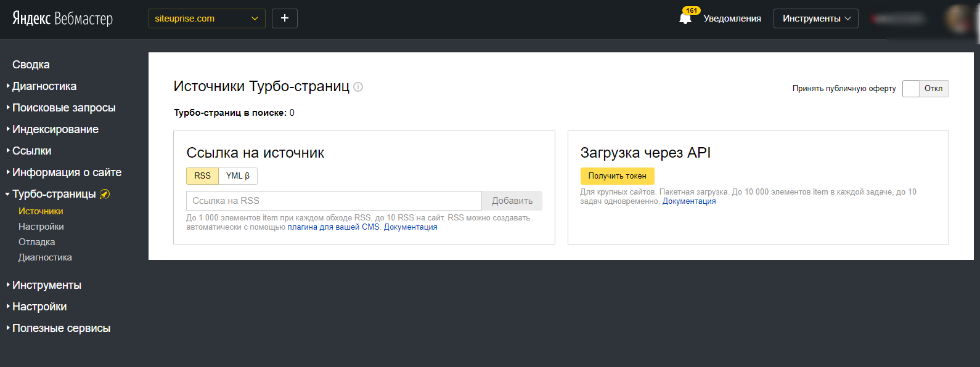
Task: Switch to the YML β tab
Action: pos(238,176)
